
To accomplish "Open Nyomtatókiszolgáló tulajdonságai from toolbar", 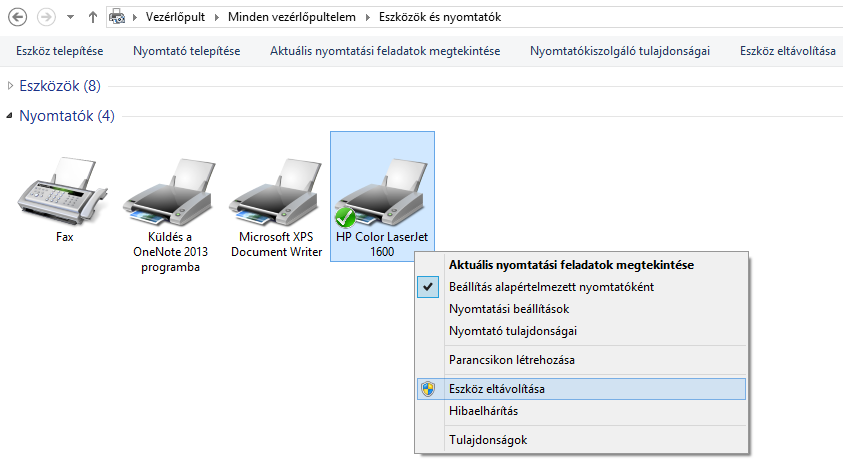I will click(x=620, y=51).
